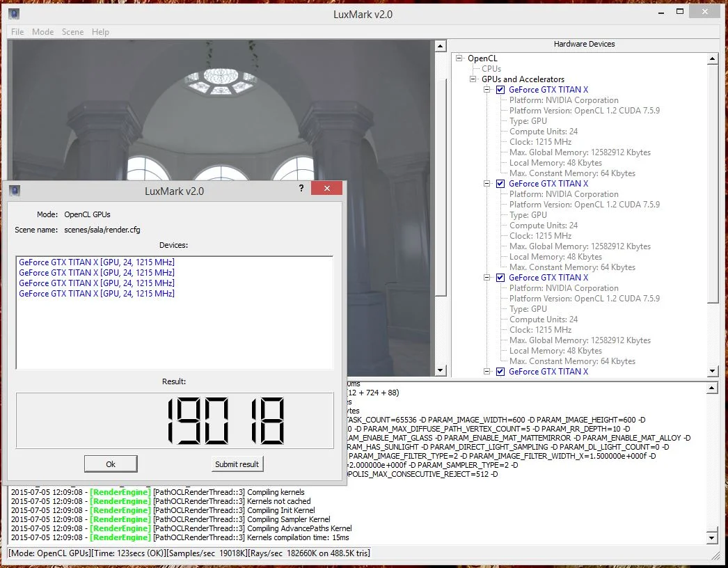Screen dimensions: 728x568
Task: Click the LuxMark icon in main title bar
Action: [14, 14]
